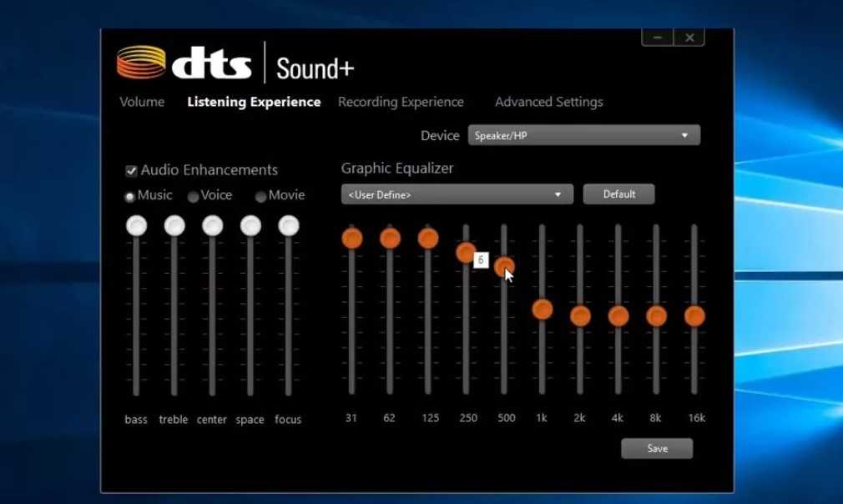Open the Volume tab
Image resolution: width=843 pixels, height=504 pixels.
click(x=142, y=102)
